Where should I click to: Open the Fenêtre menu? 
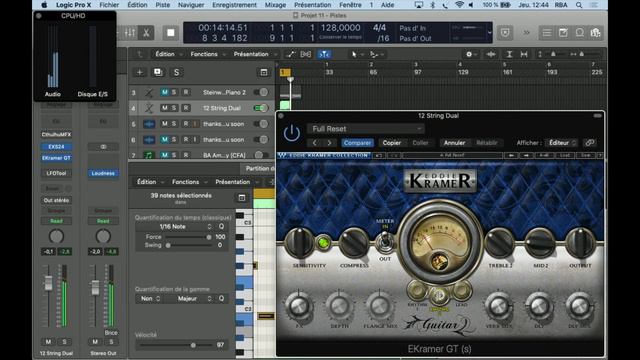point(350,5)
